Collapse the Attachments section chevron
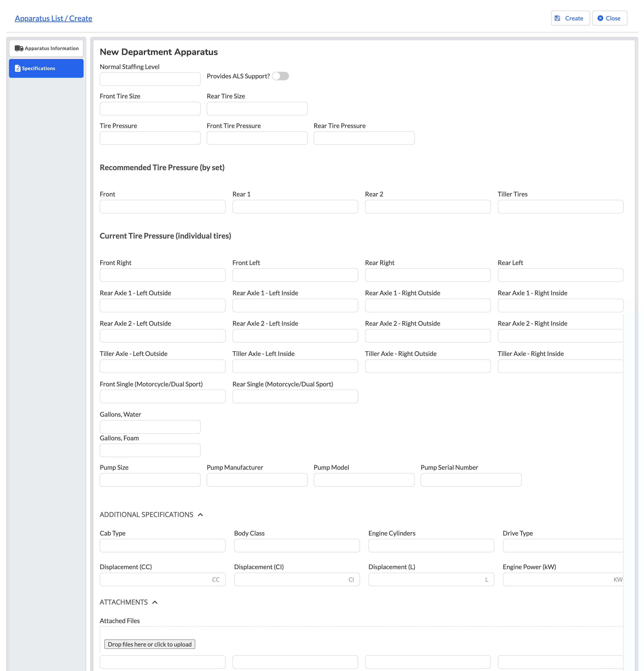The height and width of the screenshot is (671, 644). click(155, 602)
